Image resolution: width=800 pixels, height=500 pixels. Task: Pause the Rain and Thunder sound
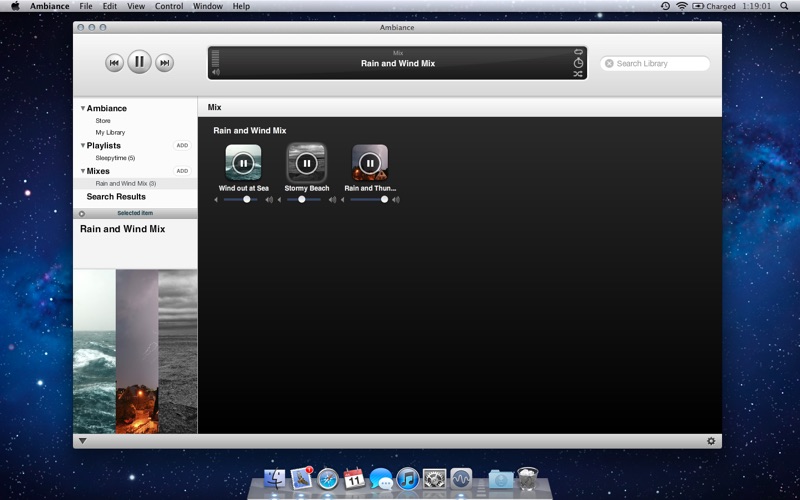pyautogui.click(x=370, y=162)
